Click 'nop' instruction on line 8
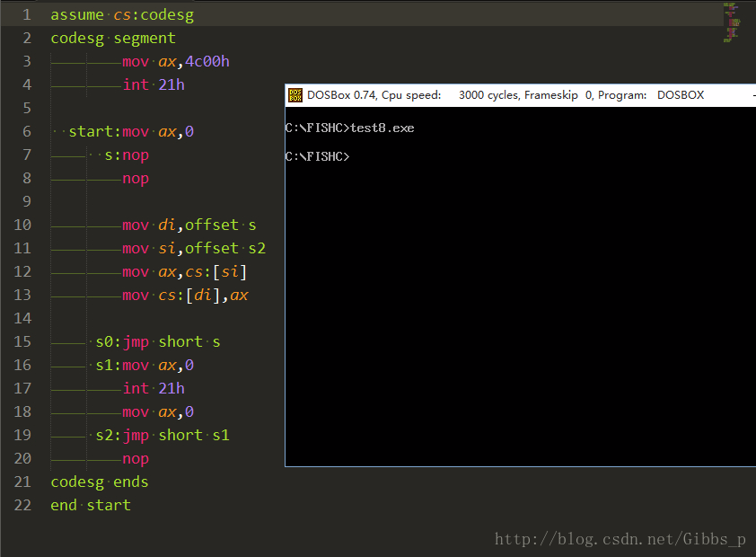Image resolution: width=756 pixels, height=557 pixels. (x=136, y=179)
